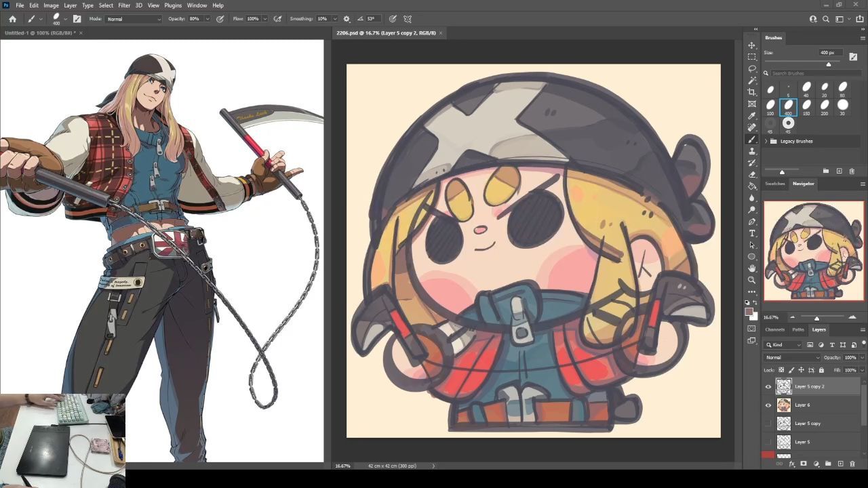
Task: Select the Spot Healing Brush tool
Action: click(751, 127)
